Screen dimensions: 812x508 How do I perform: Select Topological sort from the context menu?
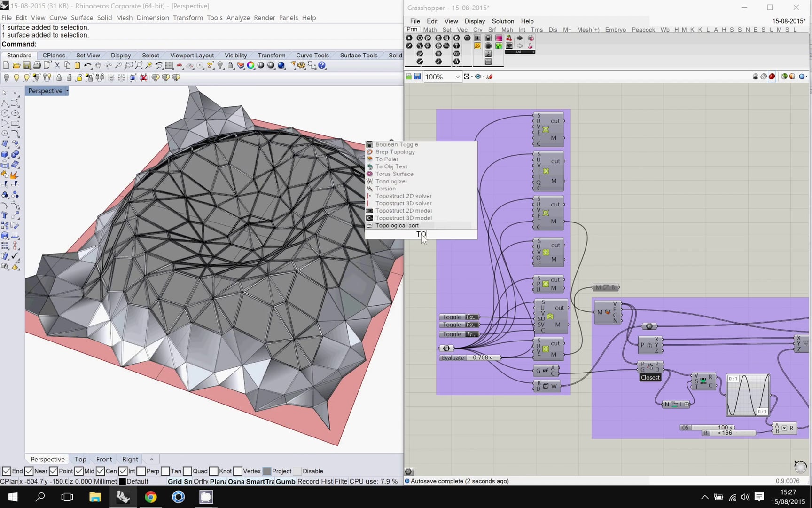pyautogui.click(x=397, y=225)
